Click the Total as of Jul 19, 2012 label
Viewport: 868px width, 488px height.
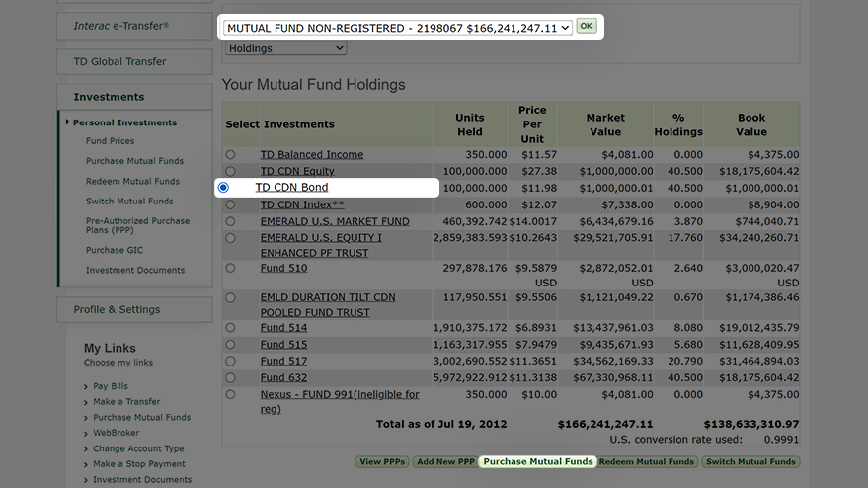(x=441, y=425)
